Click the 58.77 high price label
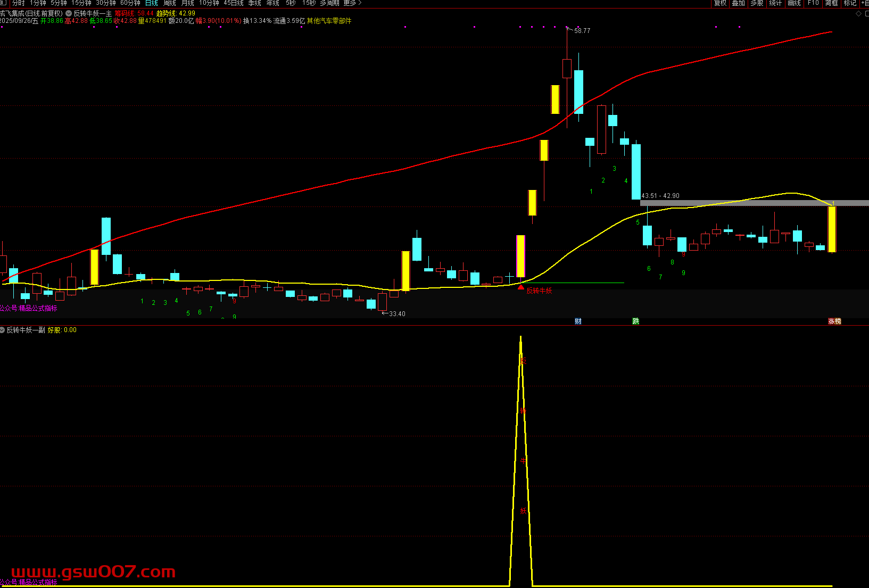The image size is (869, 588). click(582, 31)
